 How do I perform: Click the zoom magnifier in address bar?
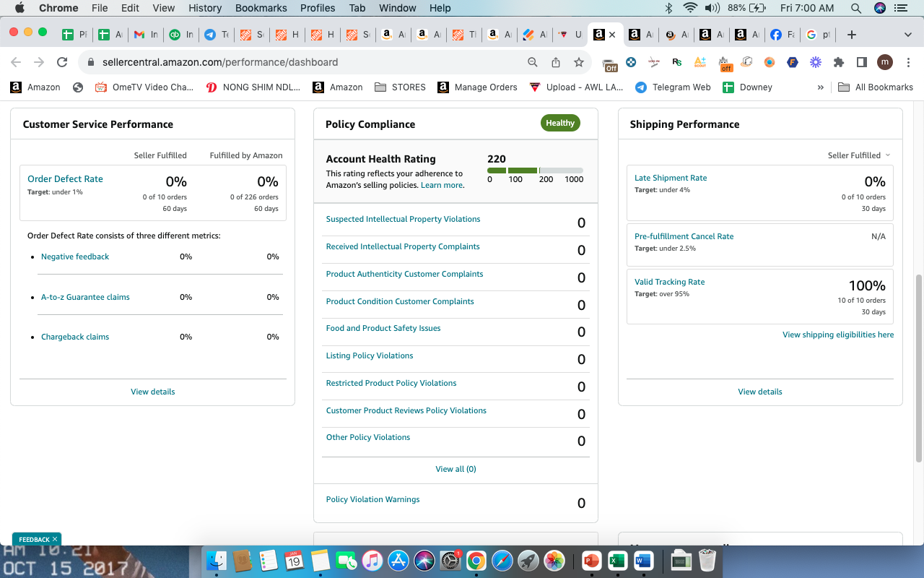pyautogui.click(x=533, y=62)
